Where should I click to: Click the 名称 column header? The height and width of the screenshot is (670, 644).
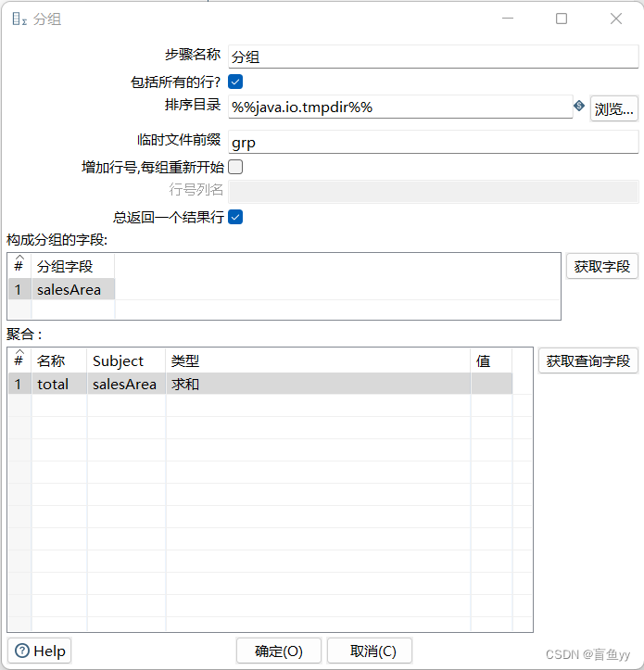tap(59, 361)
